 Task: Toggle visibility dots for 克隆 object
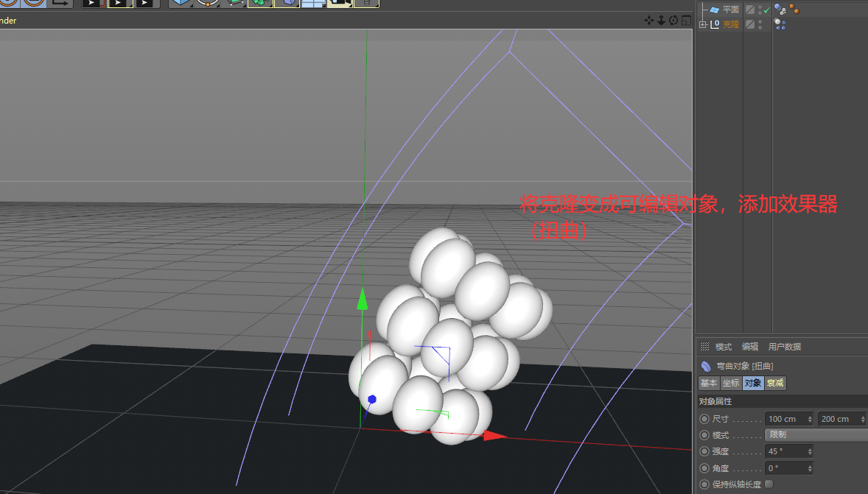(x=760, y=24)
